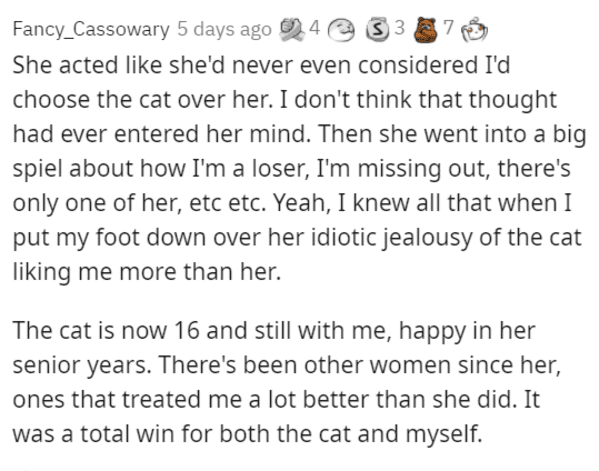This screenshot has width=599, height=471.
Task: Click the line starting 'senior years.'
Action: tap(287, 365)
